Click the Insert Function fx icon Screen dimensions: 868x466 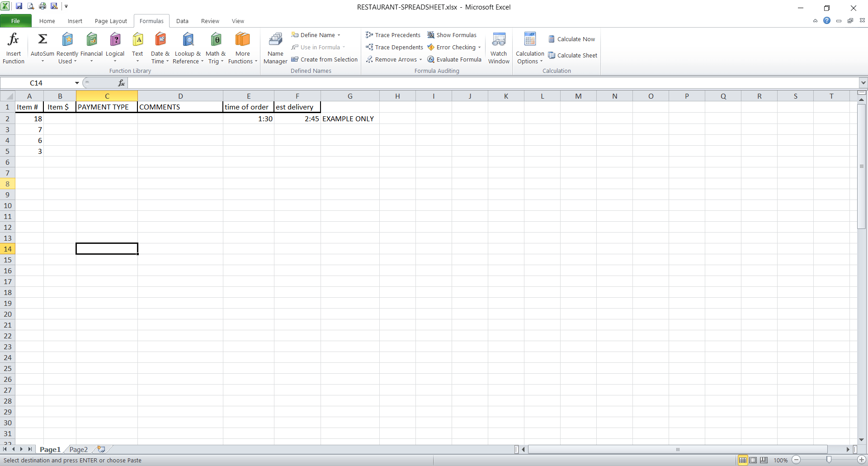pyautogui.click(x=14, y=40)
